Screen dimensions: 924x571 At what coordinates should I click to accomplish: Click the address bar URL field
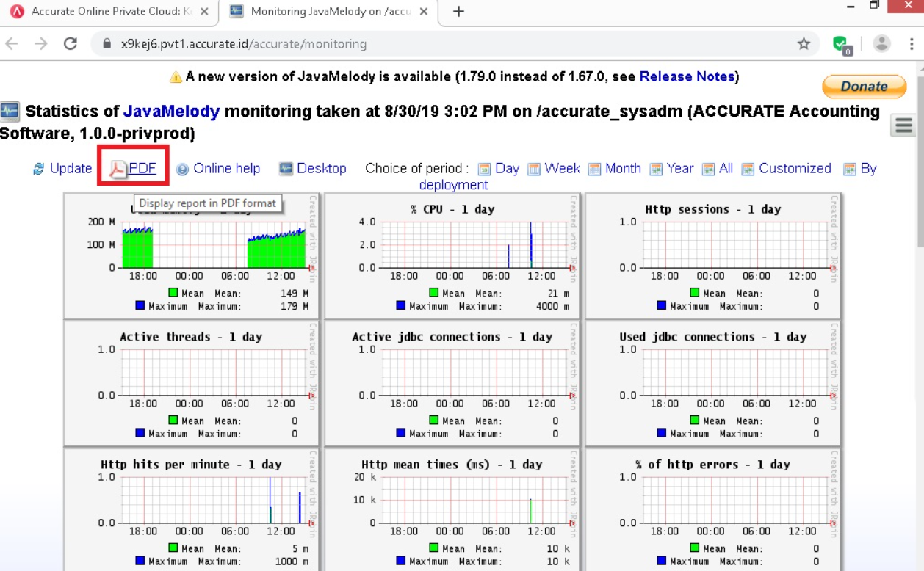441,44
